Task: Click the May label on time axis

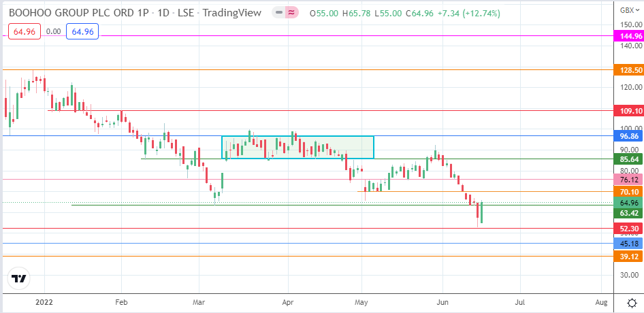Action: (362, 303)
